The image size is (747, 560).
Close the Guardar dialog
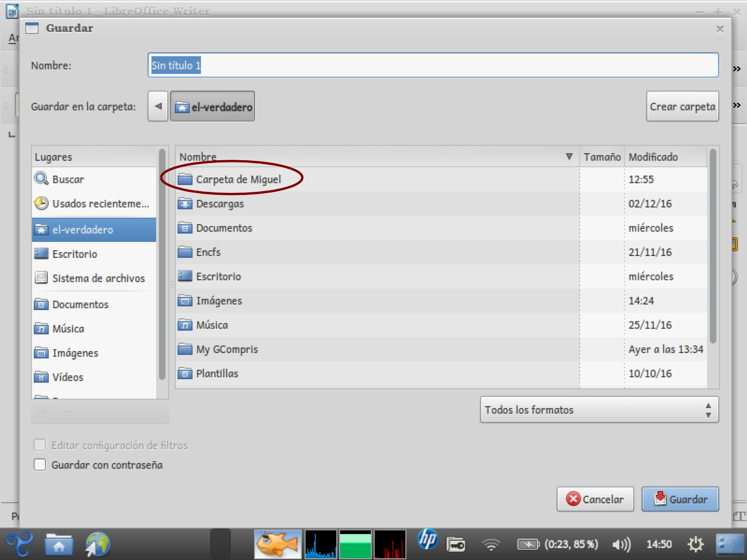click(720, 29)
